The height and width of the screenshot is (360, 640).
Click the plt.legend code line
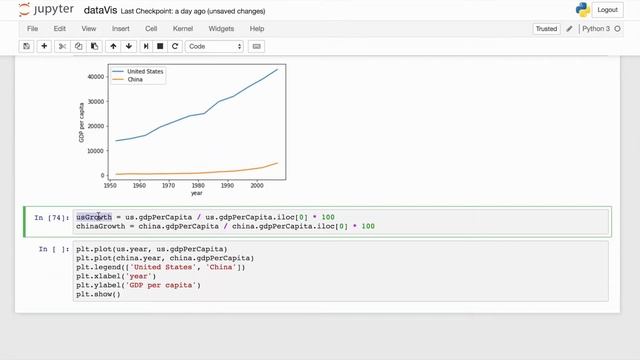click(161, 267)
